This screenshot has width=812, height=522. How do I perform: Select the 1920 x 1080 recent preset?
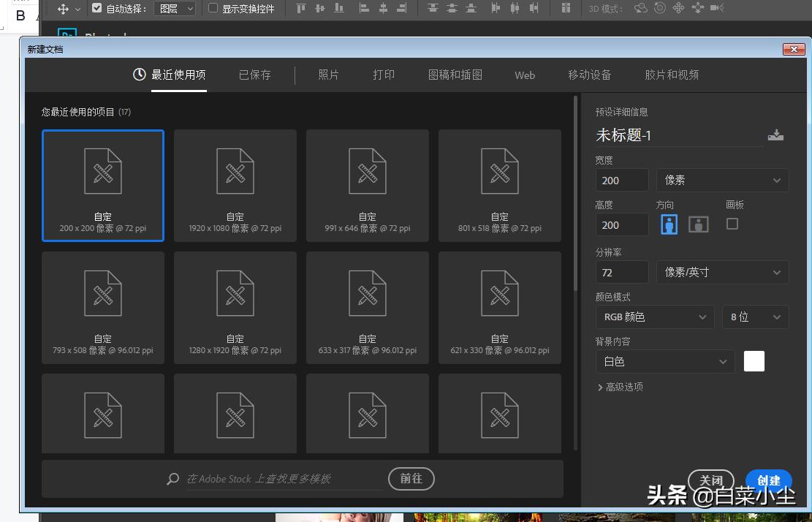(x=235, y=185)
